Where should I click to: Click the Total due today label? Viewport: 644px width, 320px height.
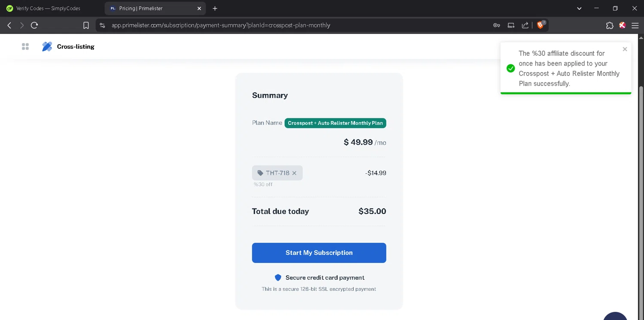(x=280, y=211)
